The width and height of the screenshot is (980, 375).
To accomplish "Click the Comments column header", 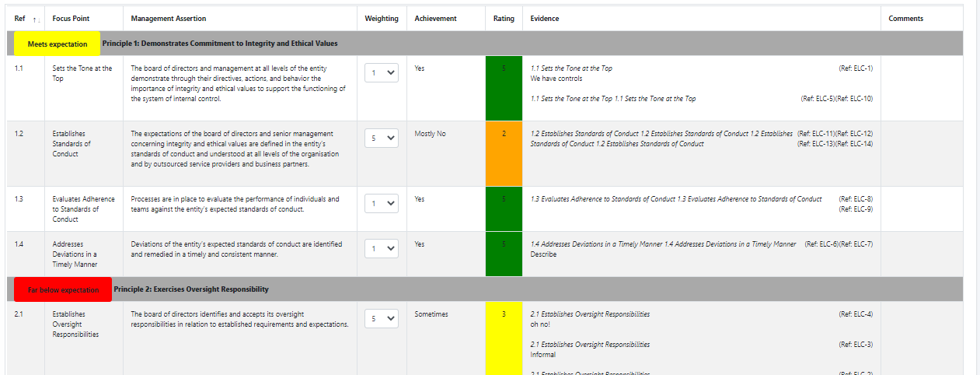I will tap(906, 19).
